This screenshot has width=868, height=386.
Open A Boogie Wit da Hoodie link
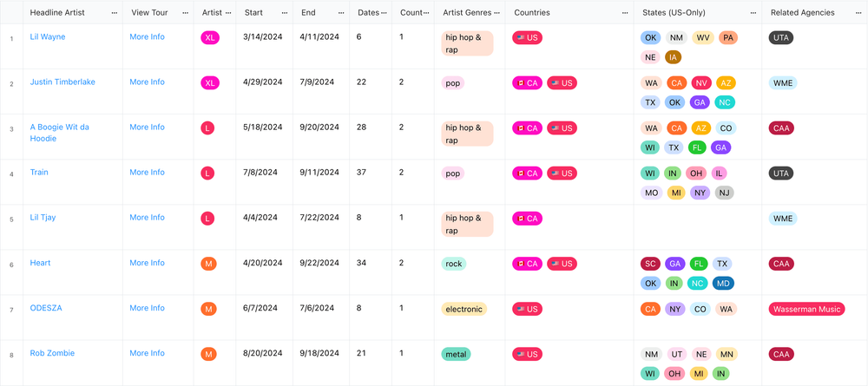coord(59,133)
